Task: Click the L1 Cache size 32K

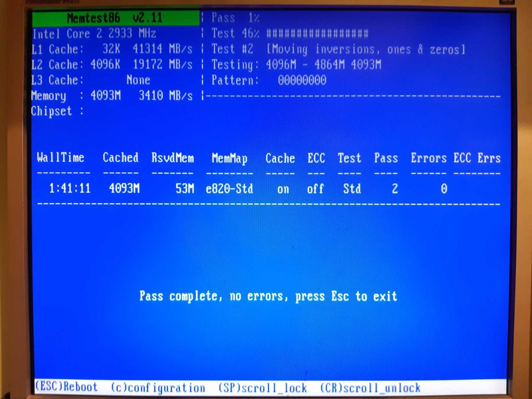Action: click(111, 49)
